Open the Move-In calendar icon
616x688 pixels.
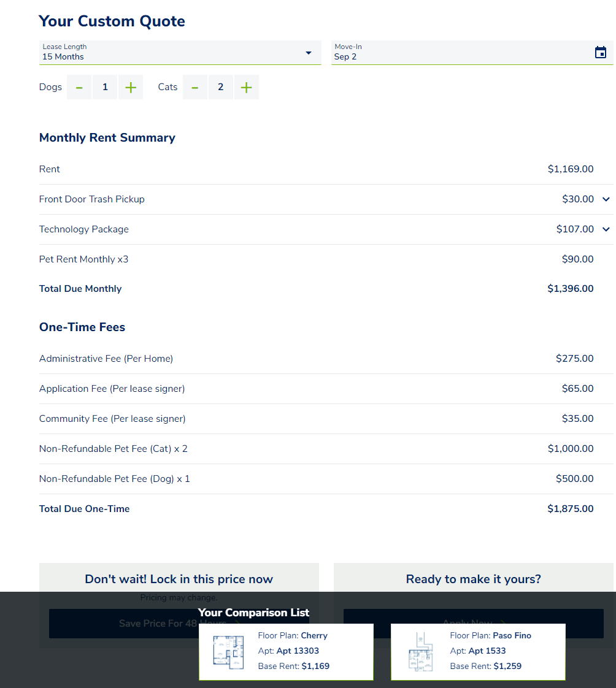(600, 52)
